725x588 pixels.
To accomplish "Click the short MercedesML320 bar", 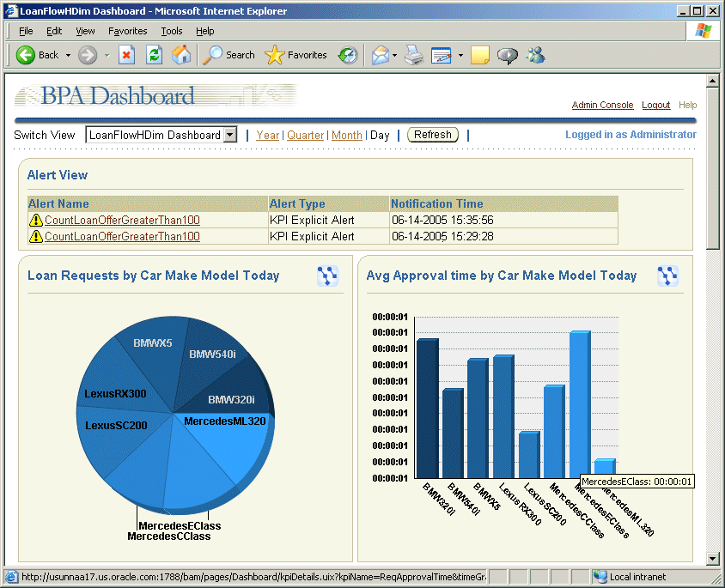I will tap(605, 468).
